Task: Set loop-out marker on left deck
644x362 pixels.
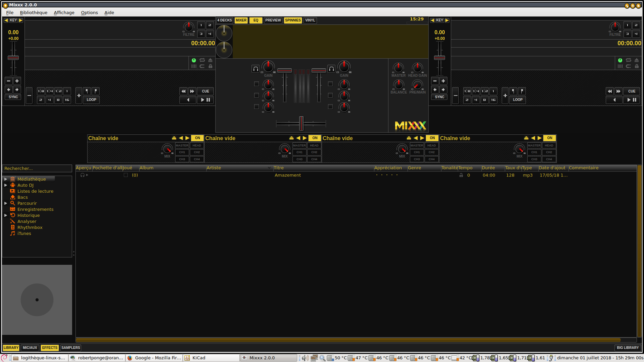Action: tap(96, 91)
